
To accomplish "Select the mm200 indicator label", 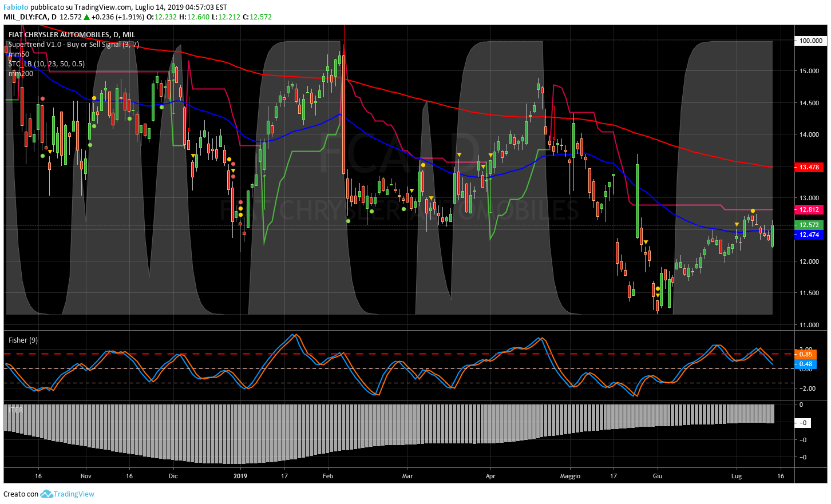I will (21, 74).
